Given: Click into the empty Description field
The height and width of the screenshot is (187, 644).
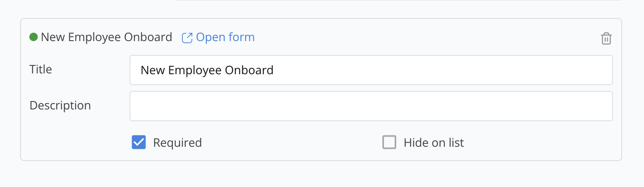Looking at the screenshot, I should click(x=371, y=106).
